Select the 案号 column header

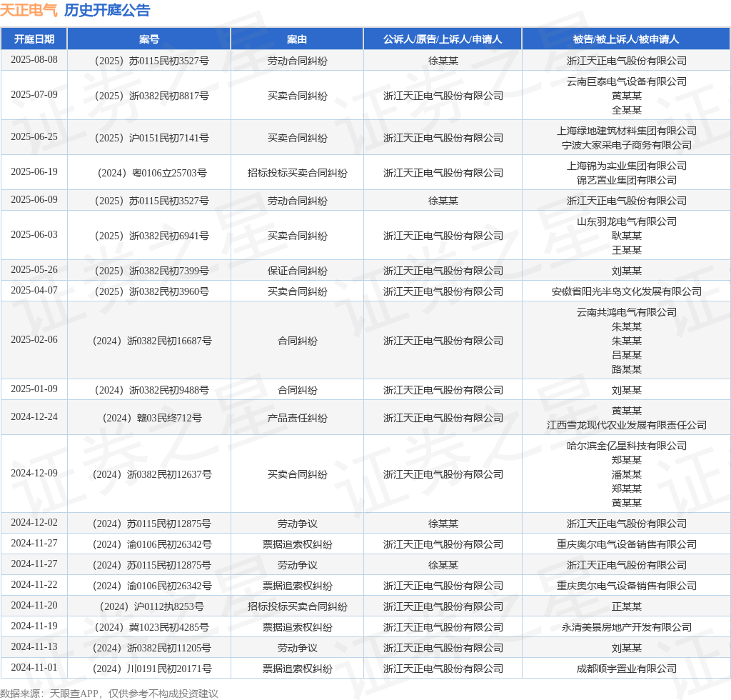coord(149,39)
